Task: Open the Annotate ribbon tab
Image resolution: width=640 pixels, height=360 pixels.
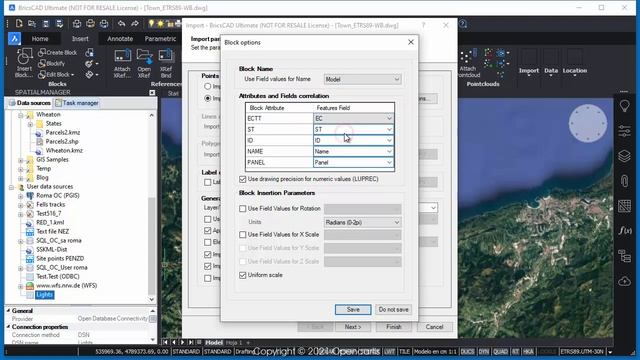Action: [x=120, y=39]
